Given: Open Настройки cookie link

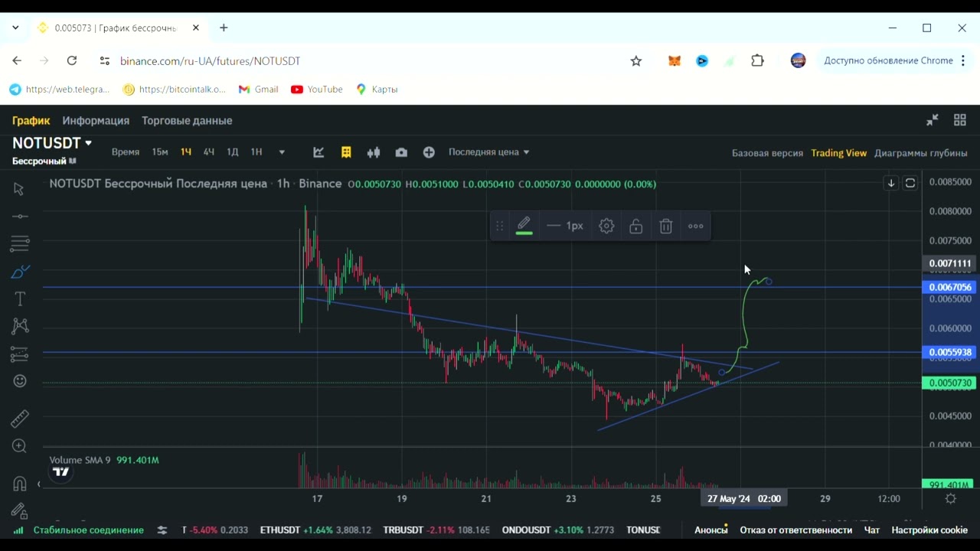Looking at the screenshot, I should coord(929,530).
